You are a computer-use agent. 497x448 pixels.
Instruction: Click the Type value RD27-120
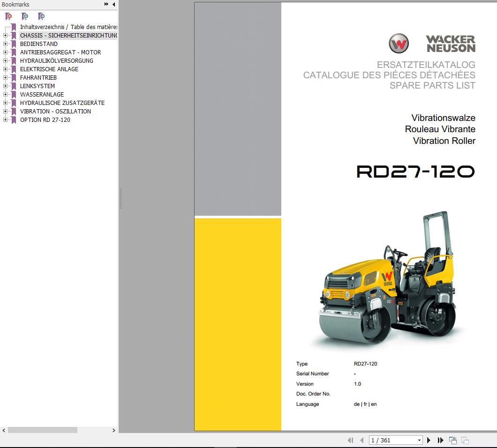click(365, 364)
